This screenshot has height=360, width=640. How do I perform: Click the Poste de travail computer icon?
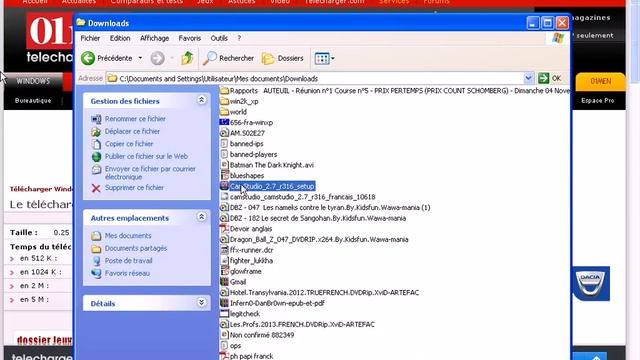96,261
